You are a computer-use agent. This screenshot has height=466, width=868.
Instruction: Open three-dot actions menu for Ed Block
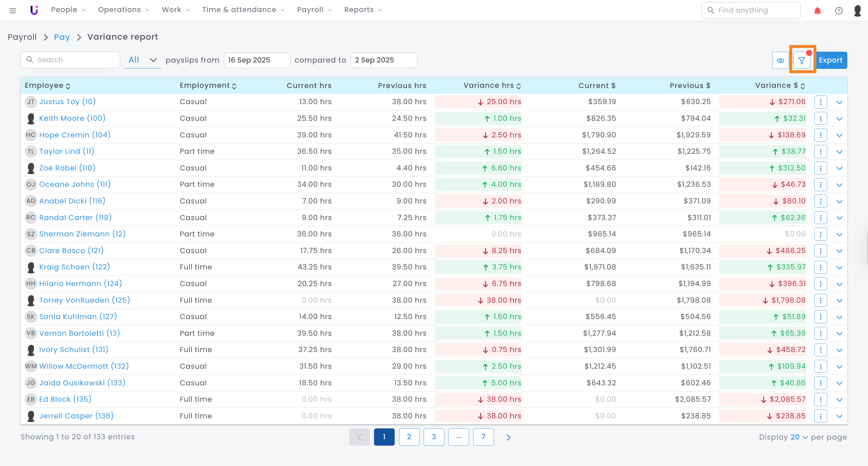click(820, 399)
